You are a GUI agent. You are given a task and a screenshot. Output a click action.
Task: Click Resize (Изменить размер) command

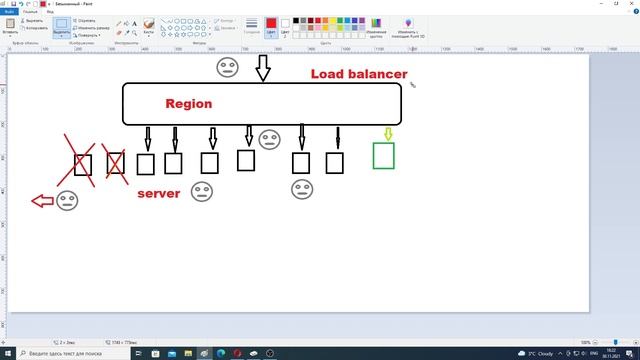pos(91,28)
